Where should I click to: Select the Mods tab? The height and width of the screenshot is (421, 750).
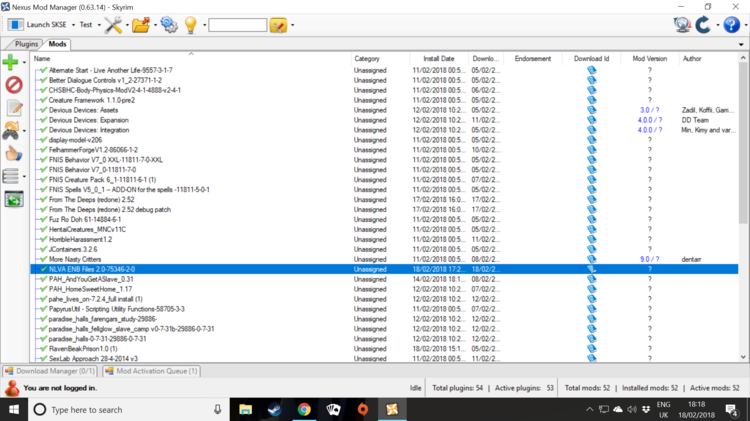click(x=57, y=44)
